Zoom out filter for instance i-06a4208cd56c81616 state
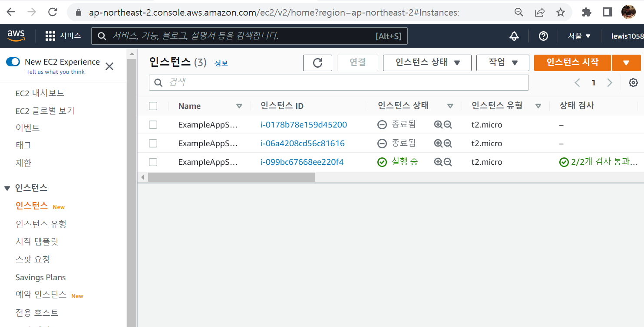 point(448,144)
